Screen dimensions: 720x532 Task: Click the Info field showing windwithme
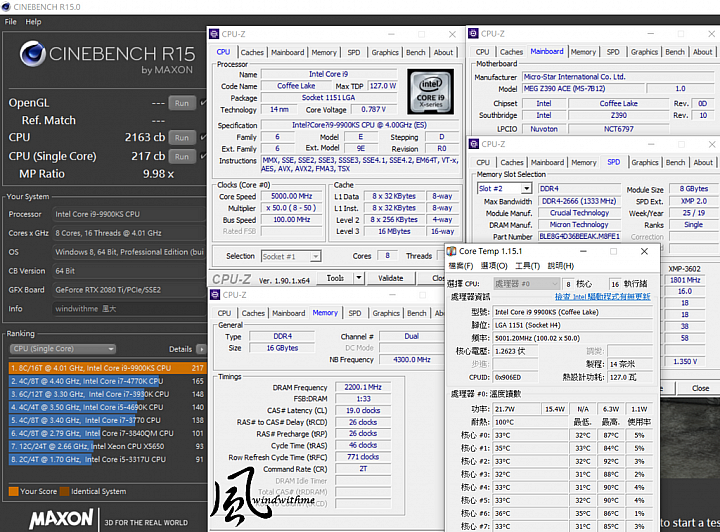(x=129, y=308)
